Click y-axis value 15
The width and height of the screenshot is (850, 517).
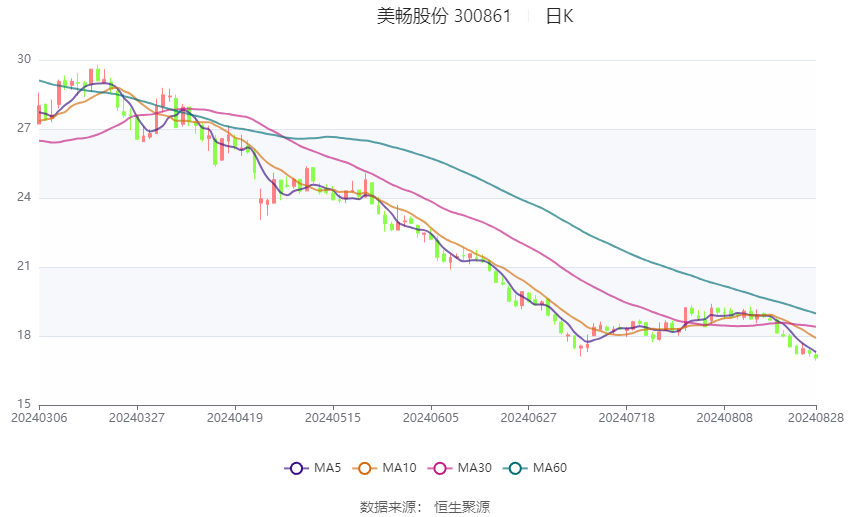point(24,404)
